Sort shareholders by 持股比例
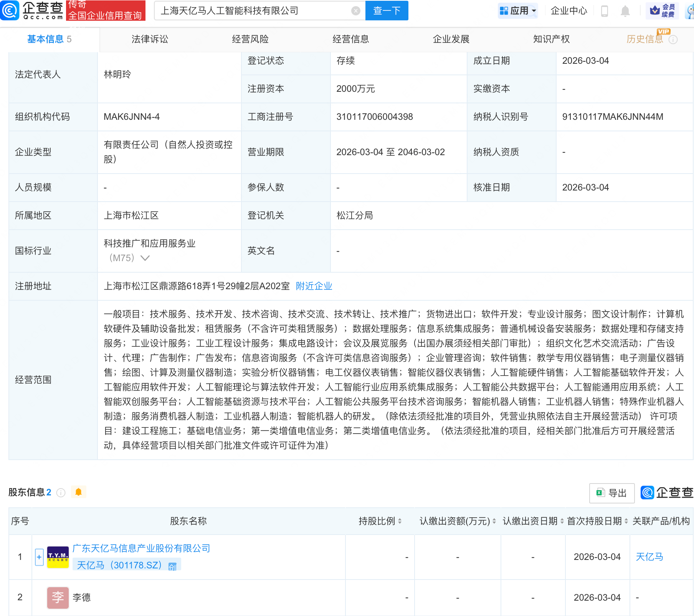 pos(400,521)
